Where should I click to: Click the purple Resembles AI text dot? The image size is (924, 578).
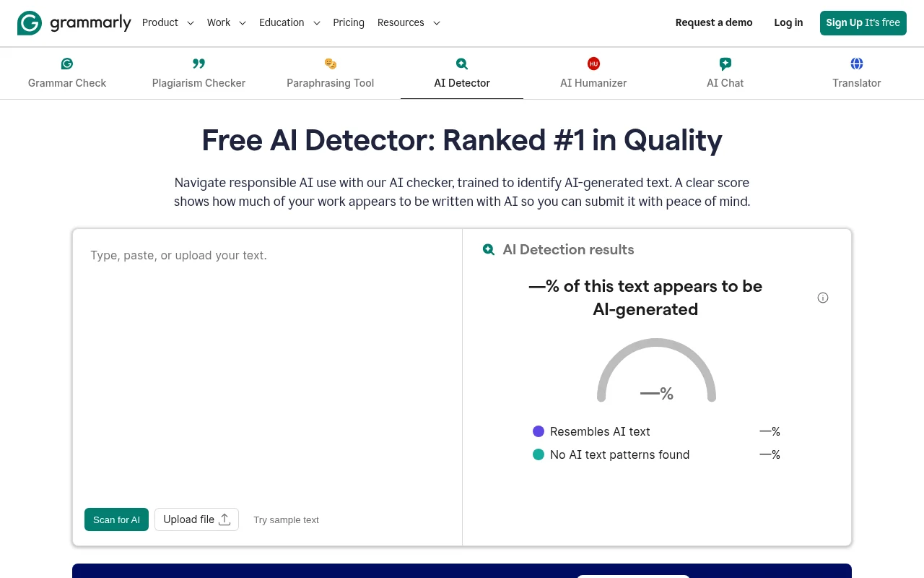pyautogui.click(x=539, y=431)
